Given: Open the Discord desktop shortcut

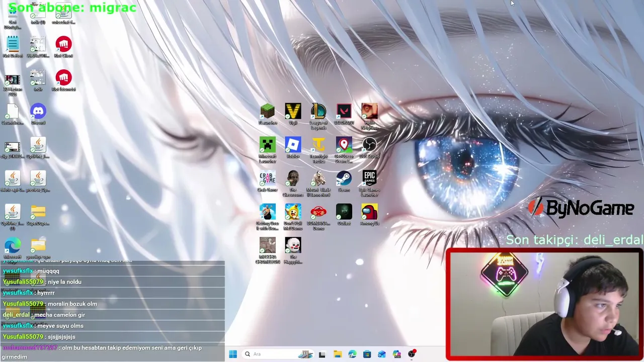Looking at the screenshot, I should 38,111.
